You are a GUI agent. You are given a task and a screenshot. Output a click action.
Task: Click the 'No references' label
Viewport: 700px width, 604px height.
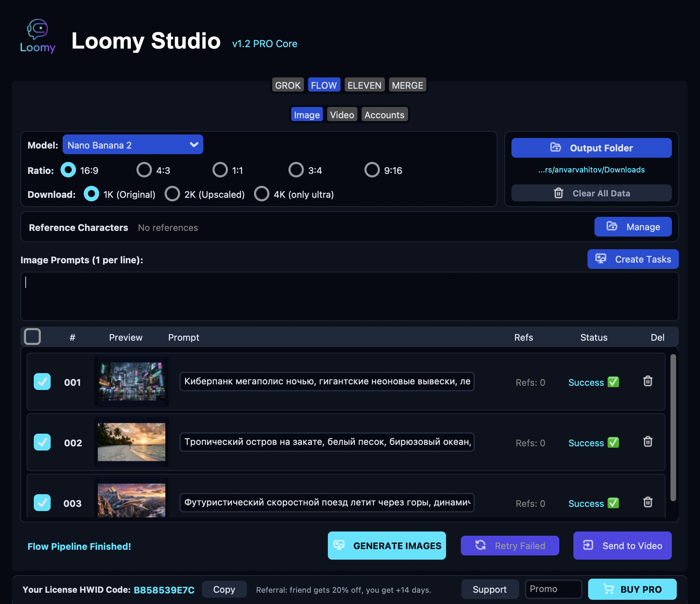coord(168,228)
